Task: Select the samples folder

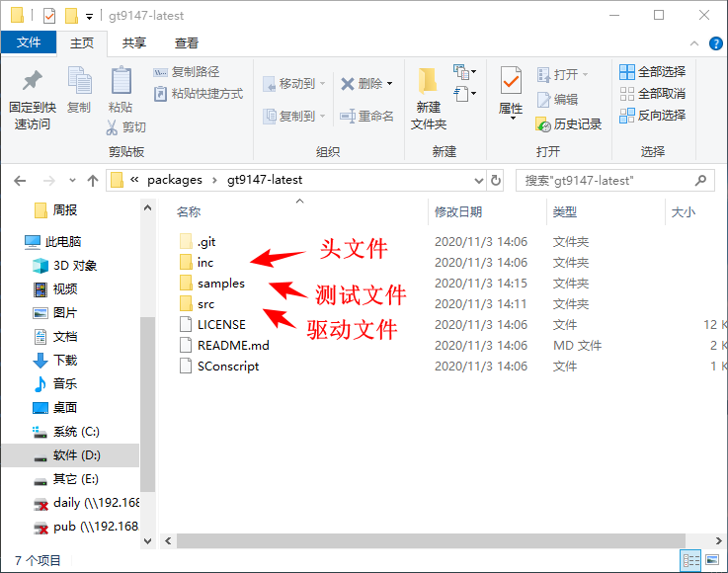Action: 220,284
